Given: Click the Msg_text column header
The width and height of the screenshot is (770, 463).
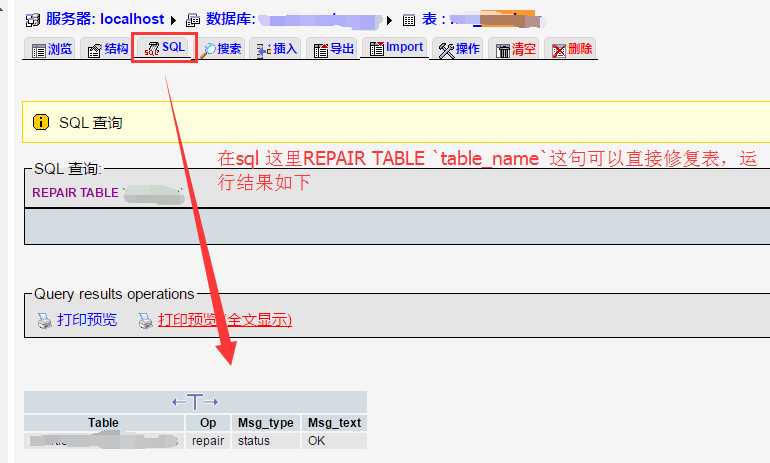Looking at the screenshot, I should [334, 422].
